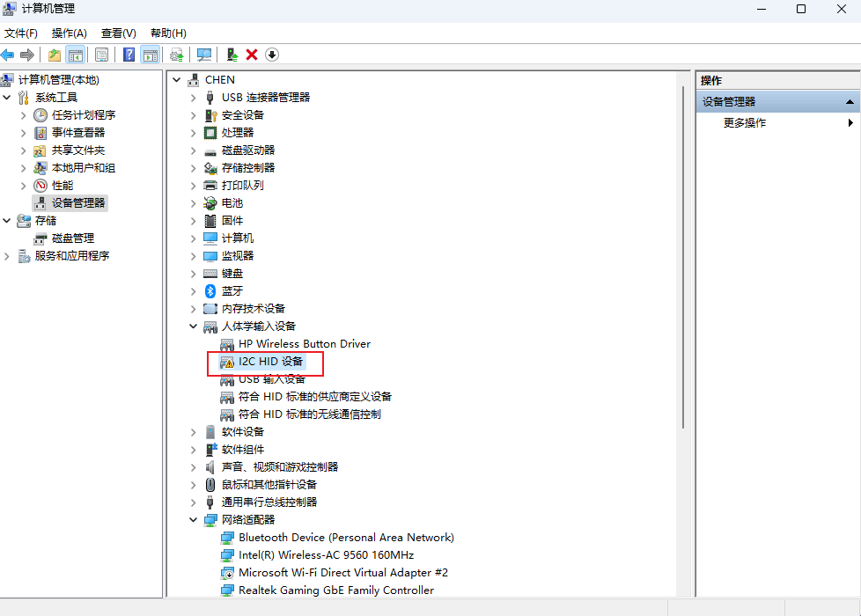This screenshot has height=616, width=861.
Task: Open the 帮助(H) menu
Action: [168, 33]
